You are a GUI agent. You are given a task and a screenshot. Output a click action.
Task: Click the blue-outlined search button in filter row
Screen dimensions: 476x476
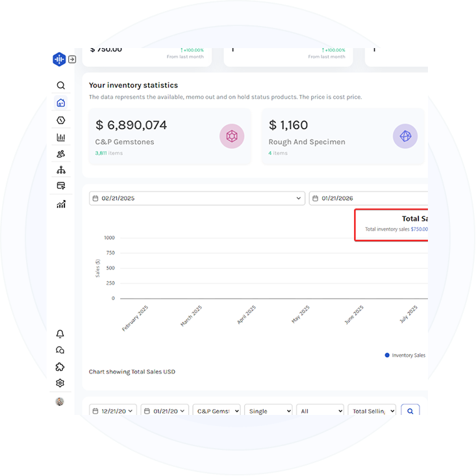pos(410,411)
